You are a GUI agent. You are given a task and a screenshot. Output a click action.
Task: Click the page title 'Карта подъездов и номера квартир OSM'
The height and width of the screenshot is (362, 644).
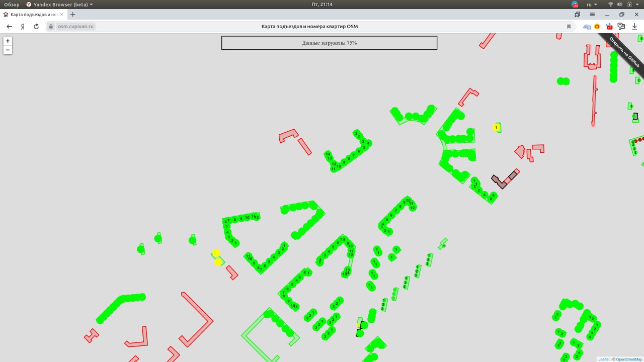309,27
